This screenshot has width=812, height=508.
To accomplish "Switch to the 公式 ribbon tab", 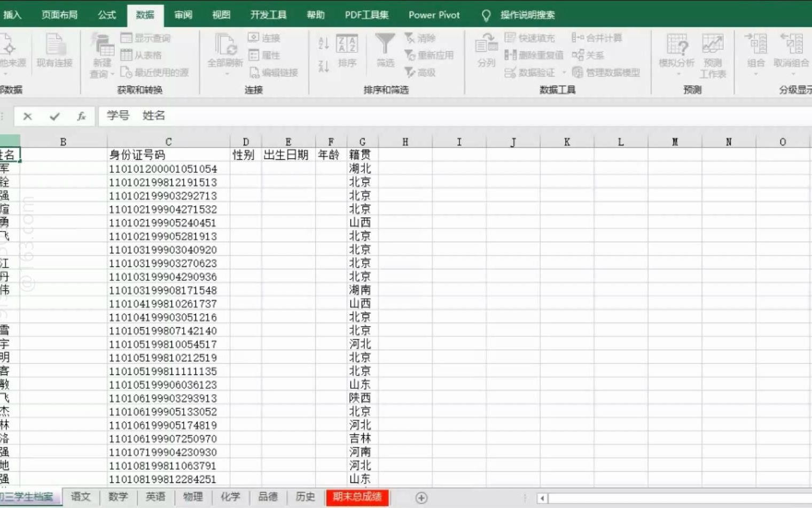I will [x=106, y=14].
